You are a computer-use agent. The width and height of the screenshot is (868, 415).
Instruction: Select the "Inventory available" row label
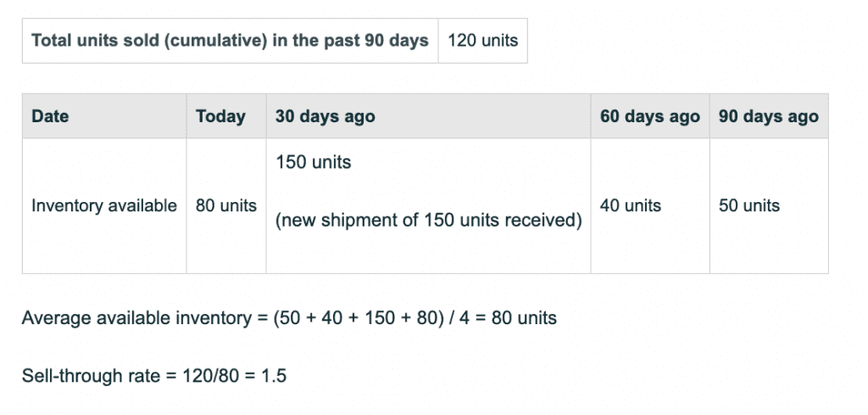point(104,205)
